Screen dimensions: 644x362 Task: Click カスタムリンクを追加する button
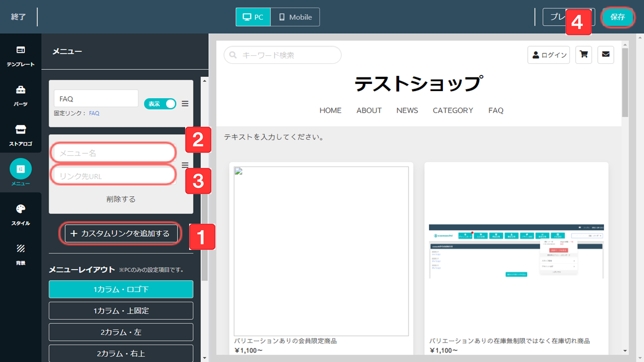coord(121,233)
